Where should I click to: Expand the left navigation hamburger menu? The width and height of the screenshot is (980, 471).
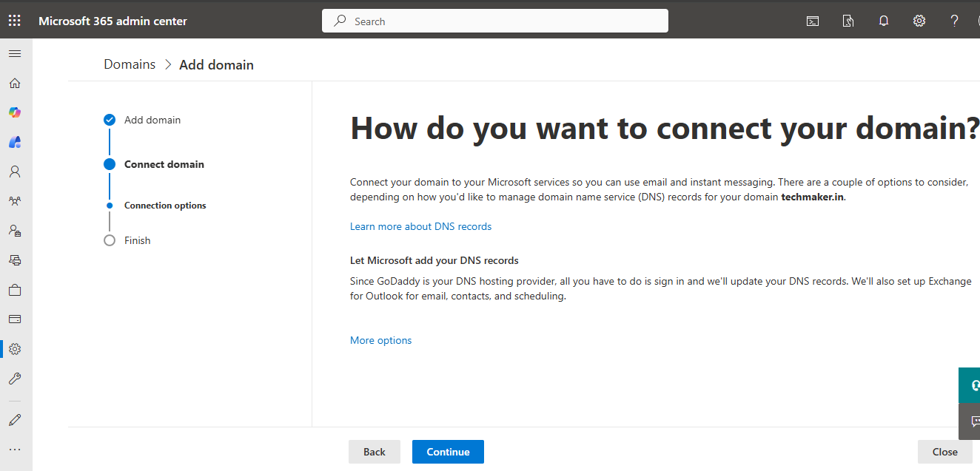(x=15, y=53)
